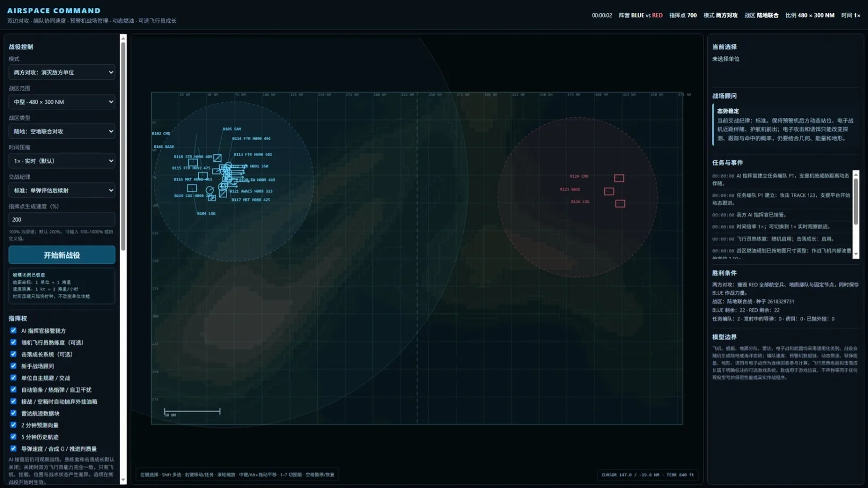The image size is (868, 488).
Task: Expand the 战区类型 dropdown
Action: pos(62,131)
